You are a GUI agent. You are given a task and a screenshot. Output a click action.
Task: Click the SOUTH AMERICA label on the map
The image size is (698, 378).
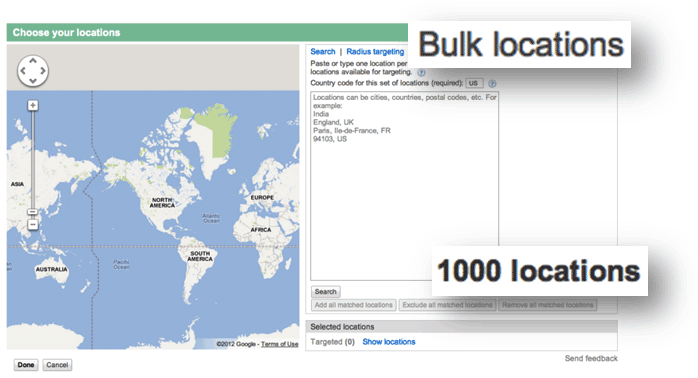[x=200, y=256]
